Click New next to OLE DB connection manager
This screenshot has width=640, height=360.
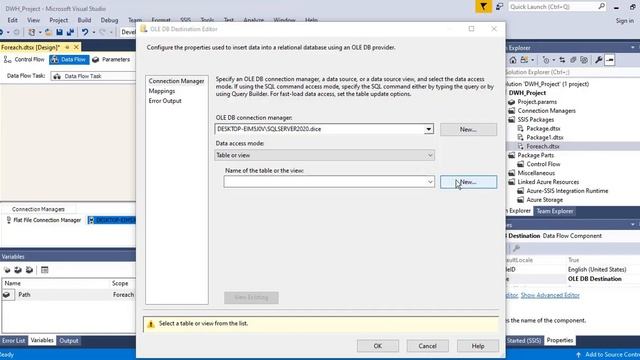coord(468,129)
